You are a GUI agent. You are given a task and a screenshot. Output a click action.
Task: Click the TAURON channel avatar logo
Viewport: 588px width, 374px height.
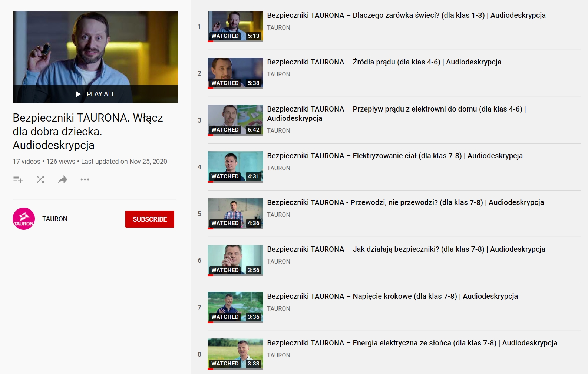(x=24, y=219)
